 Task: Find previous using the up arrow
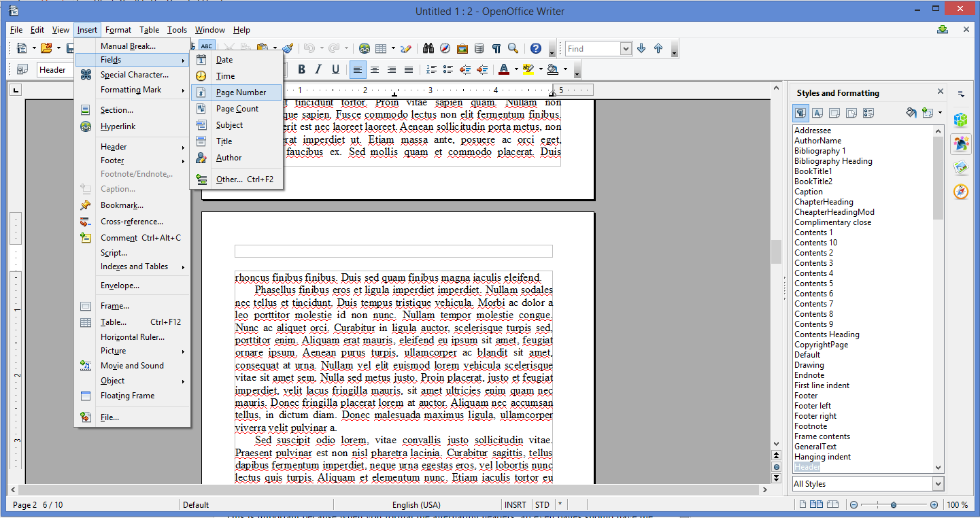(658, 48)
